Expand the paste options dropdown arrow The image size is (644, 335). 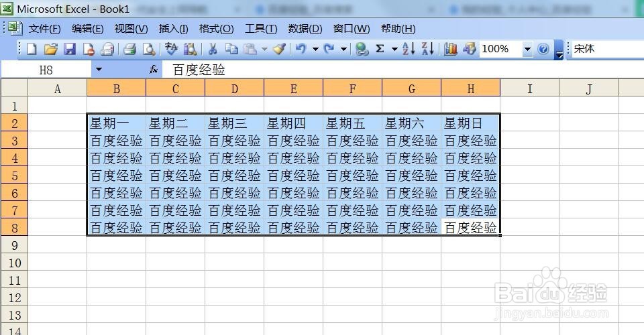click(x=264, y=49)
